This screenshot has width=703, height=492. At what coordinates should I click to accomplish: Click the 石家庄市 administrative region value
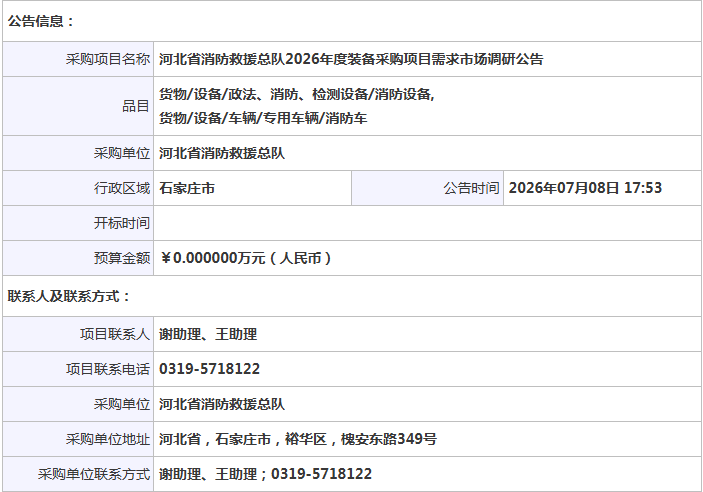[x=187, y=188]
